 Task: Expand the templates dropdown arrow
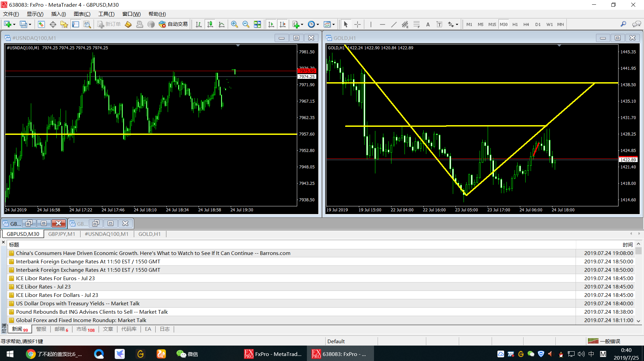point(333,24)
